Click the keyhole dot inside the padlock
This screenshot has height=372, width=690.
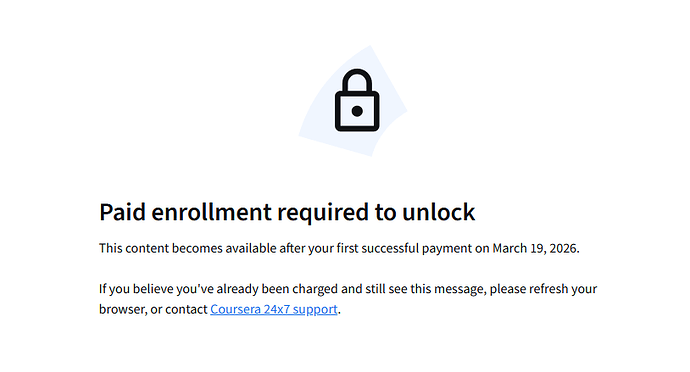pyautogui.click(x=357, y=111)
